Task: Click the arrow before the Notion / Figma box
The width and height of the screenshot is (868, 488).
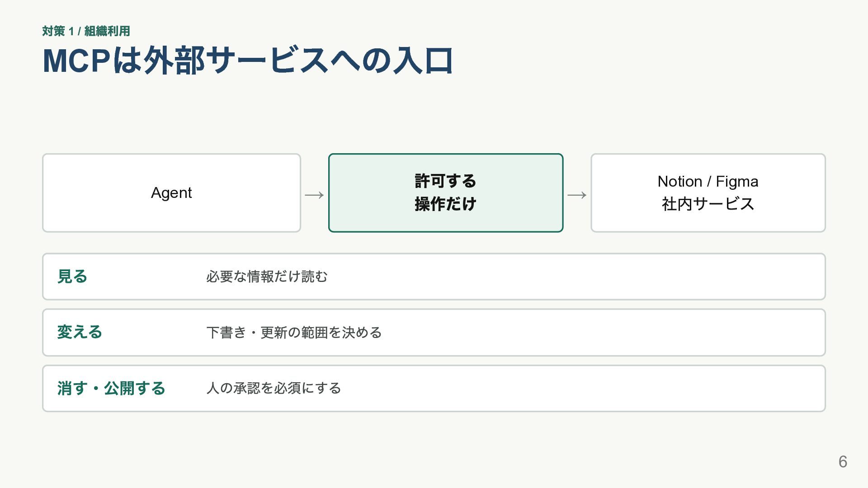Action: (577, 195)
